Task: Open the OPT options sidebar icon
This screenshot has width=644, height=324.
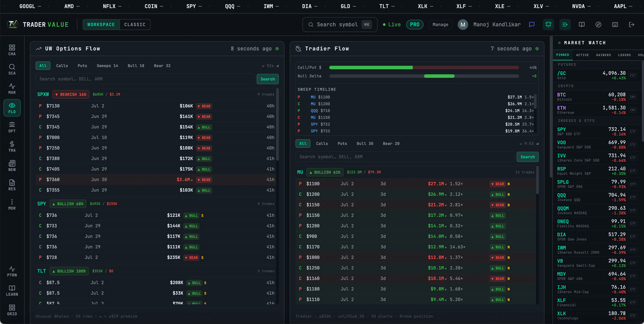Action: click(x=12, y=127)
